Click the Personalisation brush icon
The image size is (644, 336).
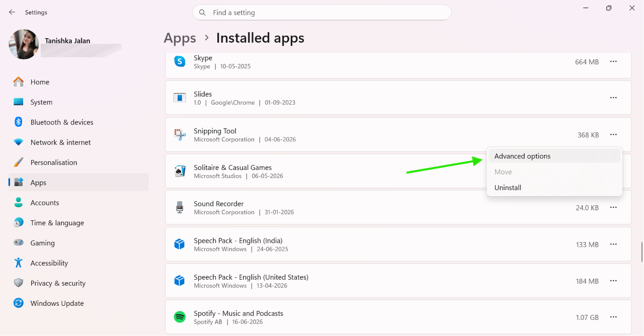[x=19, y=162]
